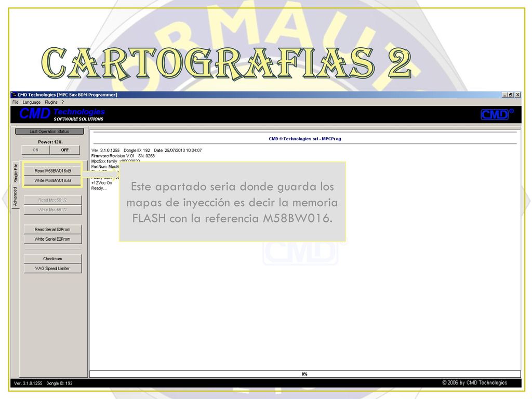
Task: Click the CMD Technologies banner logo
Action: tap(62, 114)
